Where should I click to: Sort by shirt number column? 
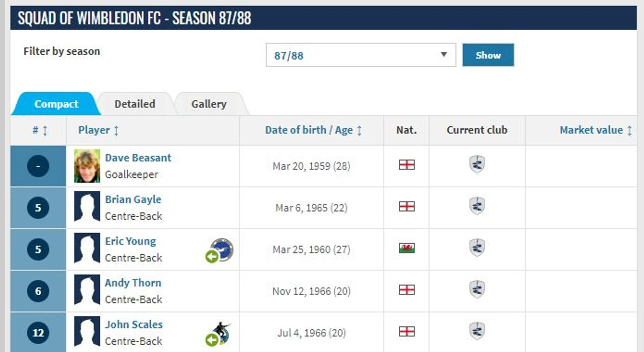(40, 130)
